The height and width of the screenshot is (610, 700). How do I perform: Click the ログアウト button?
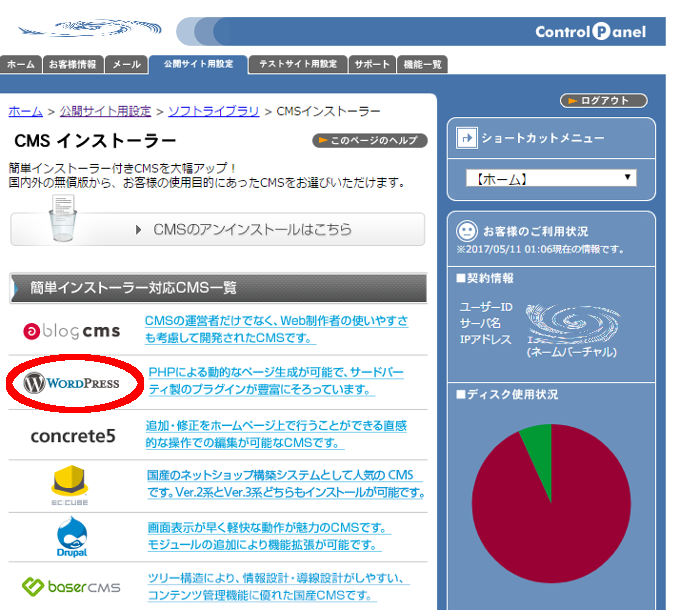604,100
